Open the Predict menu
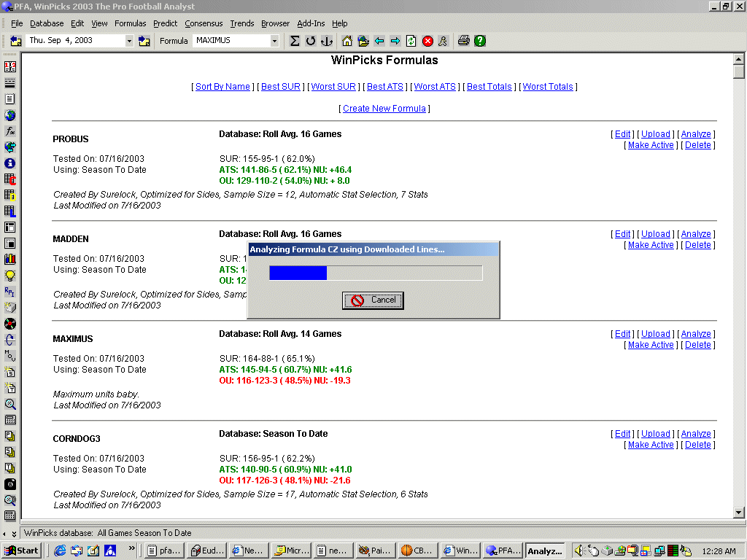 coord(165,23)
